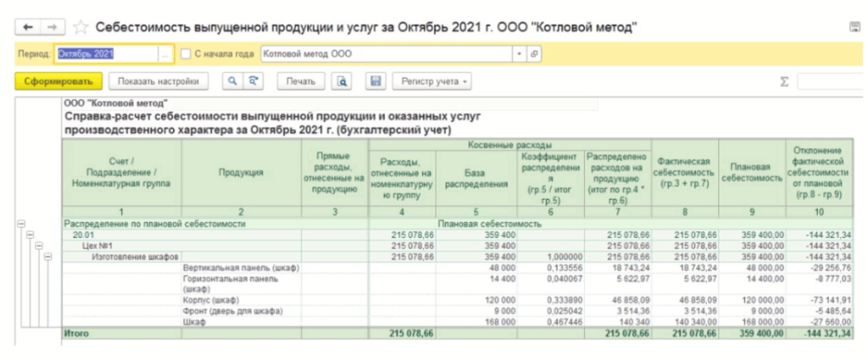This screenshot has width=868, height=360.
Task: Click the back navigation arrow
Action: pos(29,28)
